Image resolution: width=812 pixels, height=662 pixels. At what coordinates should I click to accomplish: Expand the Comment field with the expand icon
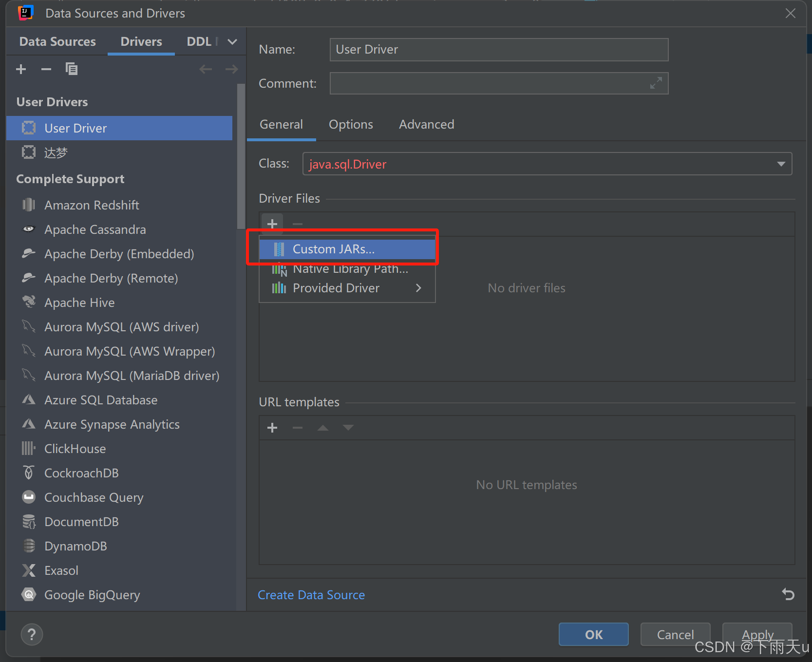pos(656,83)
